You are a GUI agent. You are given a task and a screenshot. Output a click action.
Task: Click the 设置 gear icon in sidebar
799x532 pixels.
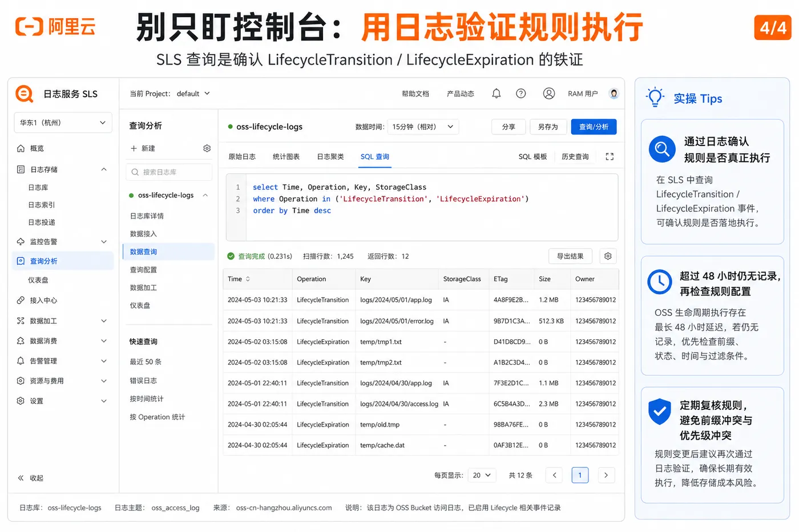coord(21,401)
